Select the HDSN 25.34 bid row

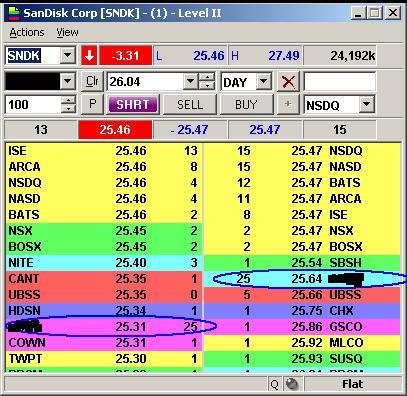coord(104,311)
